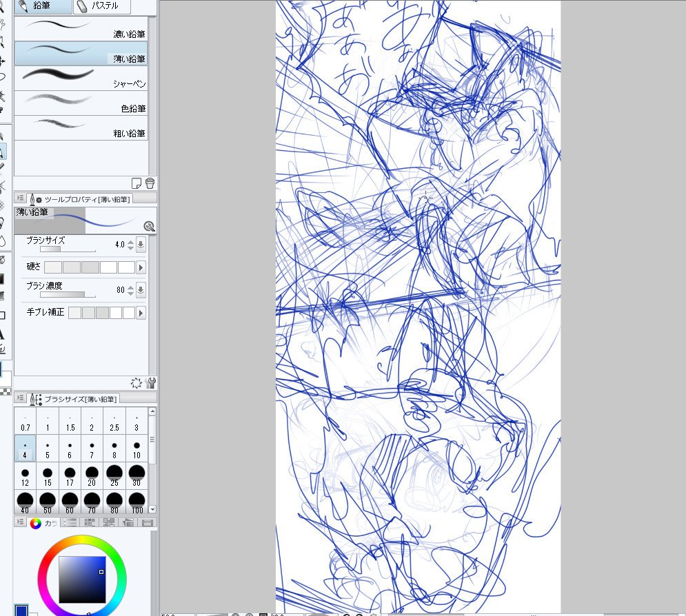Switch to the color set palette tab

point(89,522)
